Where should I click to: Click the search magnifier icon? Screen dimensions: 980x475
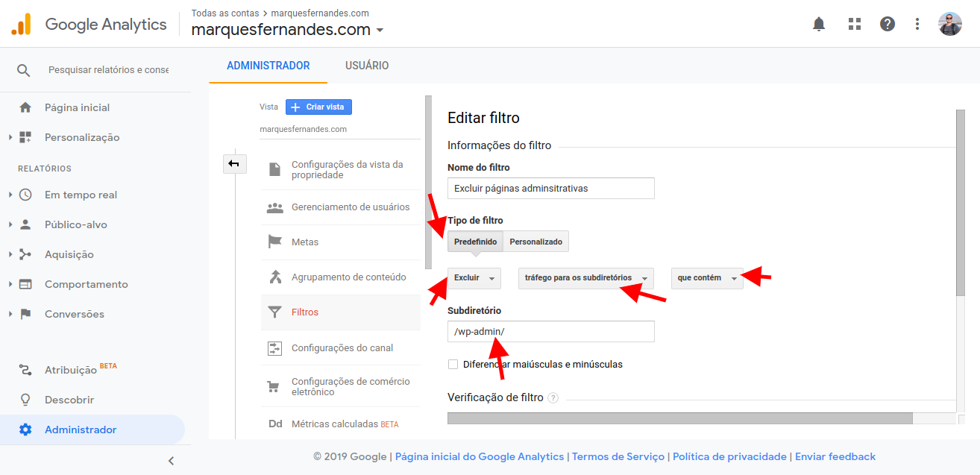[24, 70]
